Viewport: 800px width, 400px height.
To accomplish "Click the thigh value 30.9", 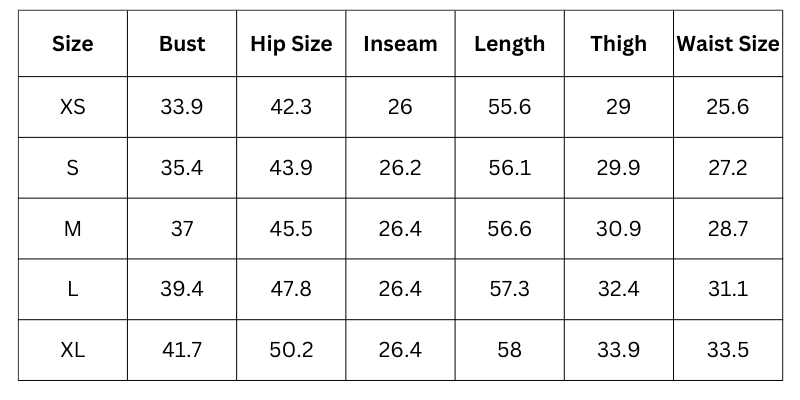I will coord(618,229).
